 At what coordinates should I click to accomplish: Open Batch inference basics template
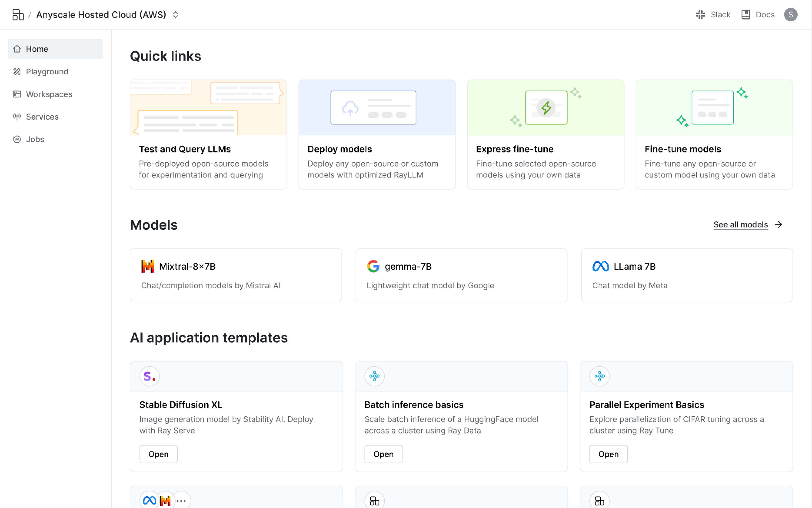tap(383, 454)
